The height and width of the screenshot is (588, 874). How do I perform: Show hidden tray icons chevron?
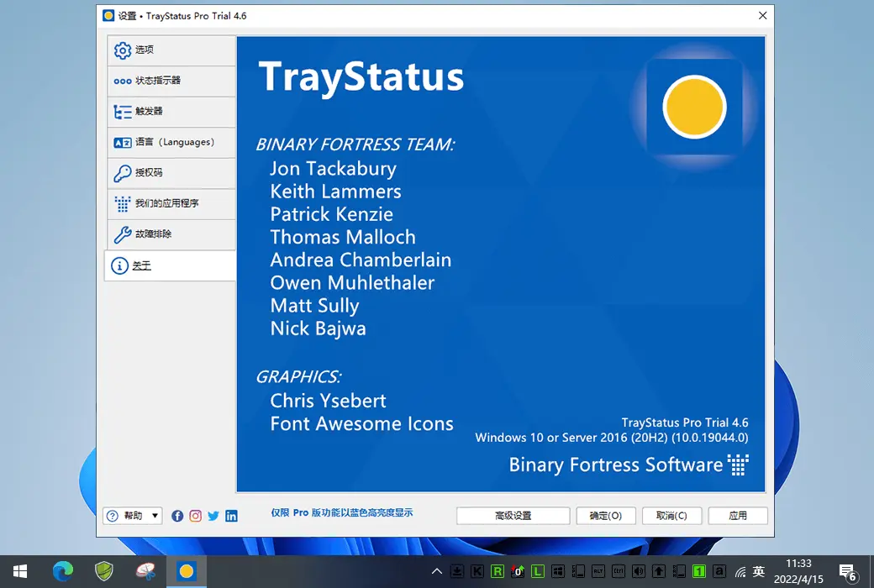(437, 571)
